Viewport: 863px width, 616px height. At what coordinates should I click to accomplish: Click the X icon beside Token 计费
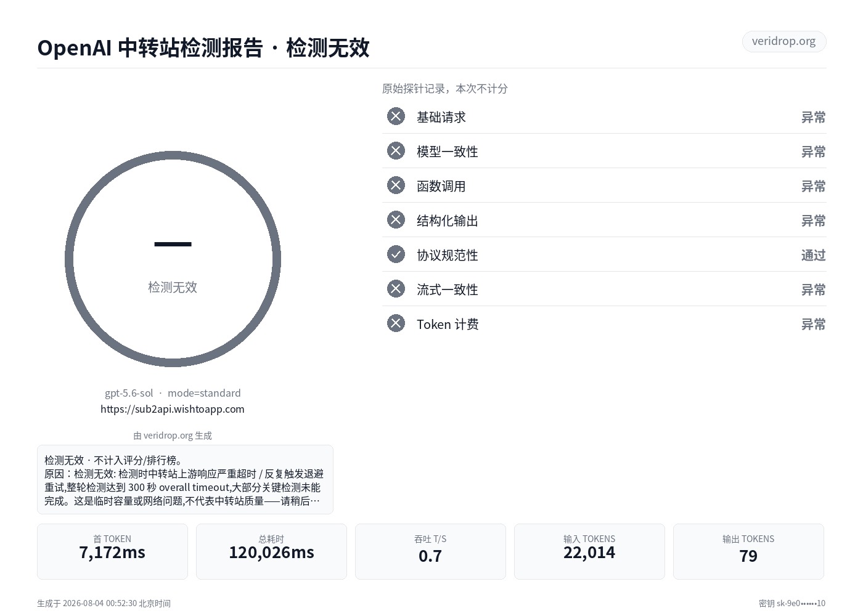point(396,323)
